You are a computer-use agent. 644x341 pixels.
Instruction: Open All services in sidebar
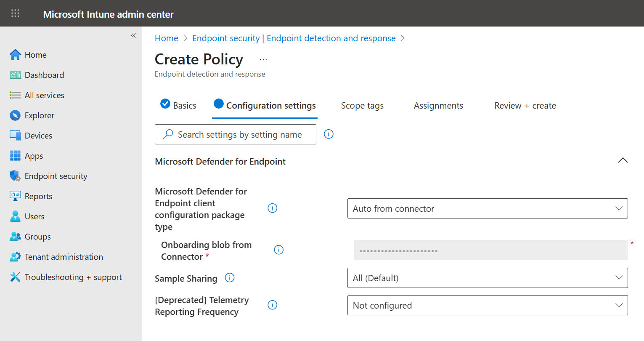tap(44, 95)
